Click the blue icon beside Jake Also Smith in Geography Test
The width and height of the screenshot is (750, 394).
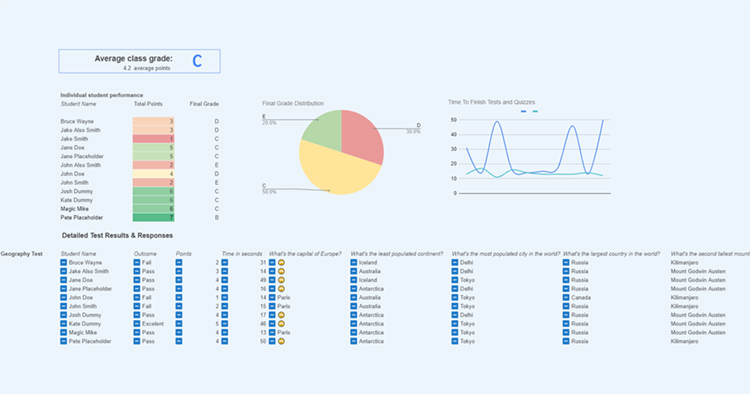[x=64, y=271]
